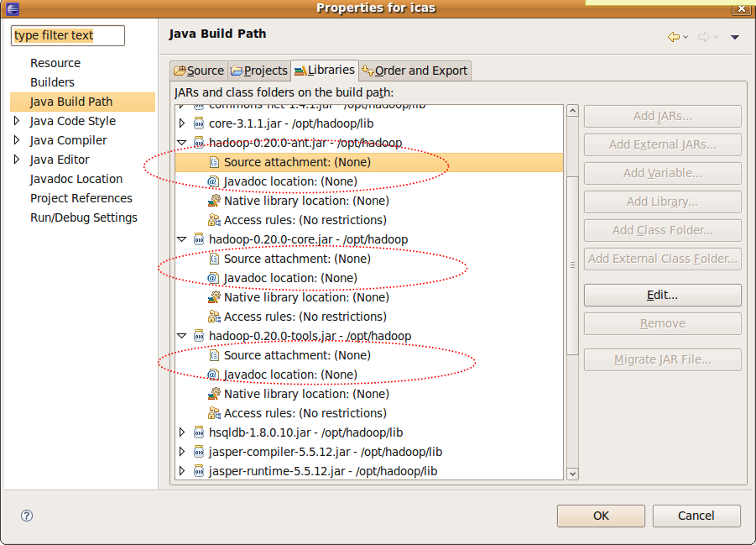Viewport: 756px width, 545px height.
Task: Open the help question mark icon
Action: point(27,516)
